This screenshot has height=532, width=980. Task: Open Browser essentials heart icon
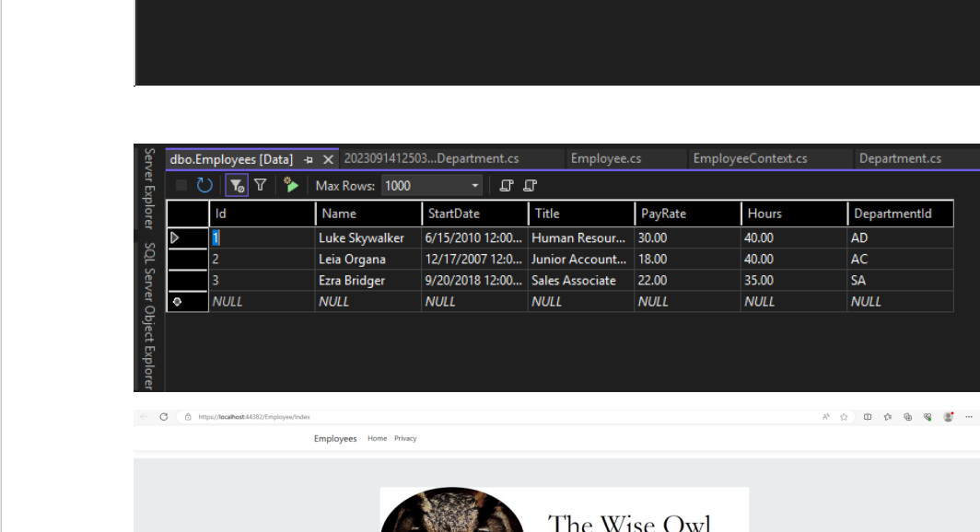[927, 415]
